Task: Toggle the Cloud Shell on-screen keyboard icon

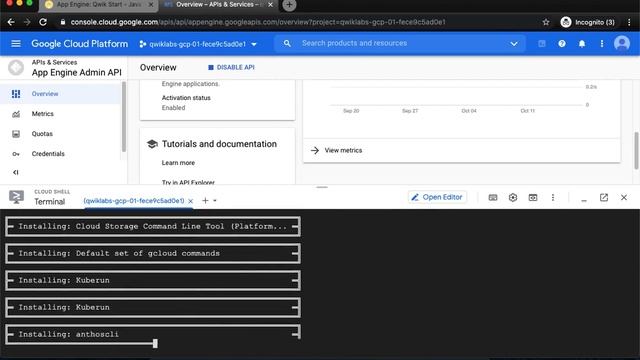Action: pos(493,198)
